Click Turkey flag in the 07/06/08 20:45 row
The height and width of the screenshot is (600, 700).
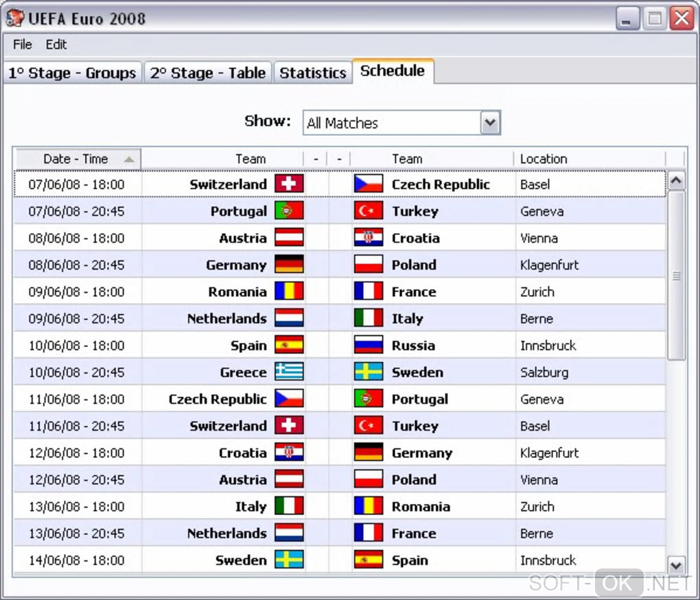click(x=369, y=211)
